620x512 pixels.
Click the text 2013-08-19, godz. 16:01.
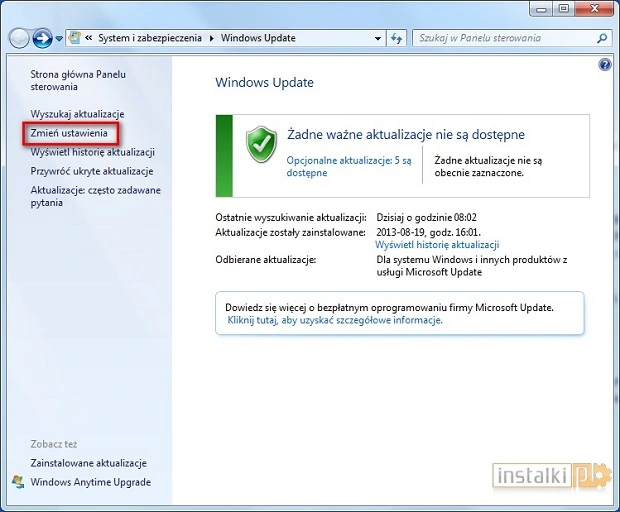pos(428,232)
